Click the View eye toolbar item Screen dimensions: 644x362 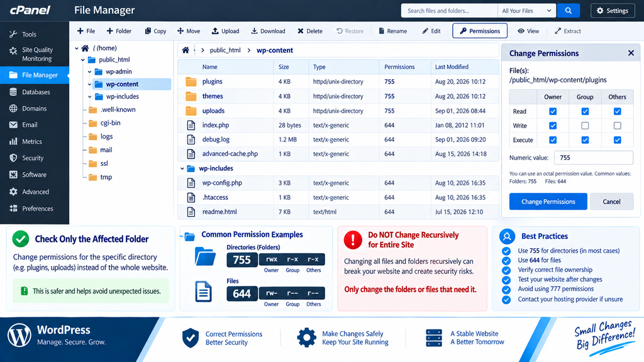coord(528,31)
